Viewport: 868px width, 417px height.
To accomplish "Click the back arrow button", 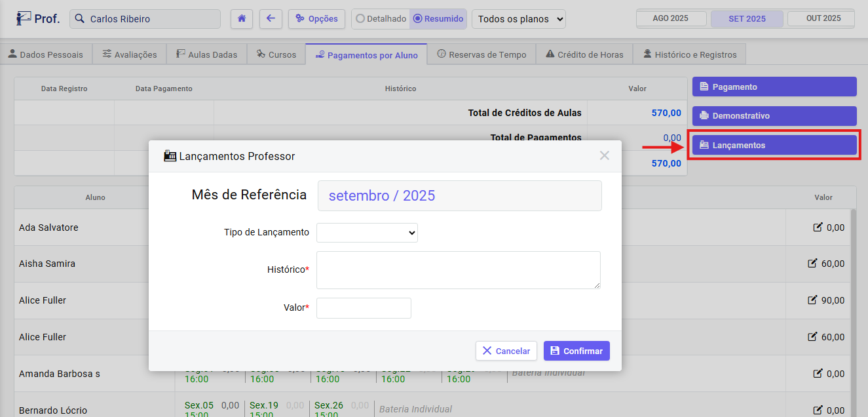I will [271, 19].
